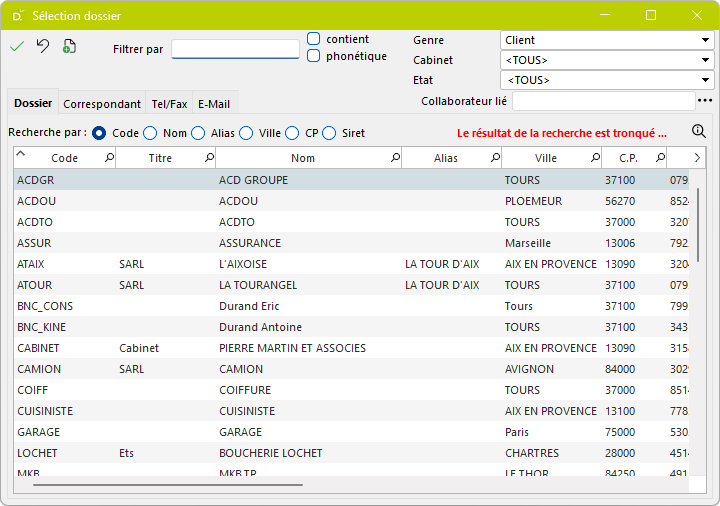Open the Genre dropdown showing Client
720x506 pixels.
click(x=606, y=40)
